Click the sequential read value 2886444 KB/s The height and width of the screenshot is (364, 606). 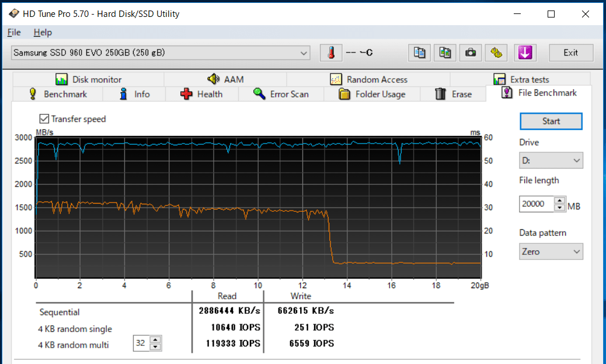pyautogui.click(x=229, y=311)
